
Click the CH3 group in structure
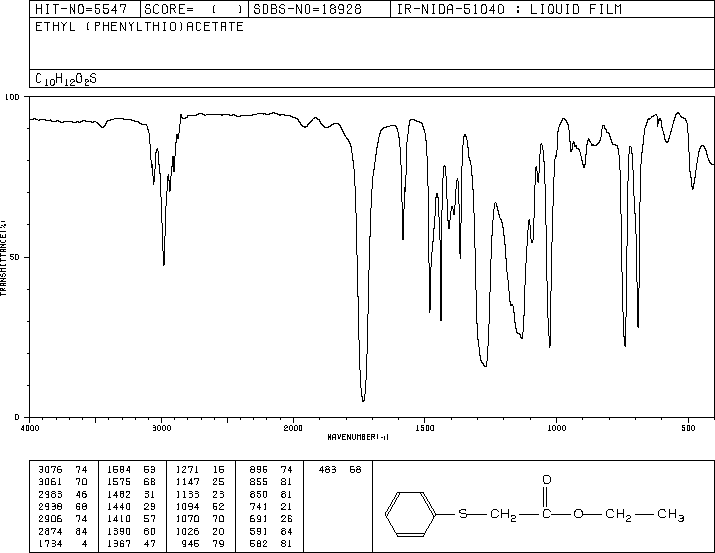(670, 514)
